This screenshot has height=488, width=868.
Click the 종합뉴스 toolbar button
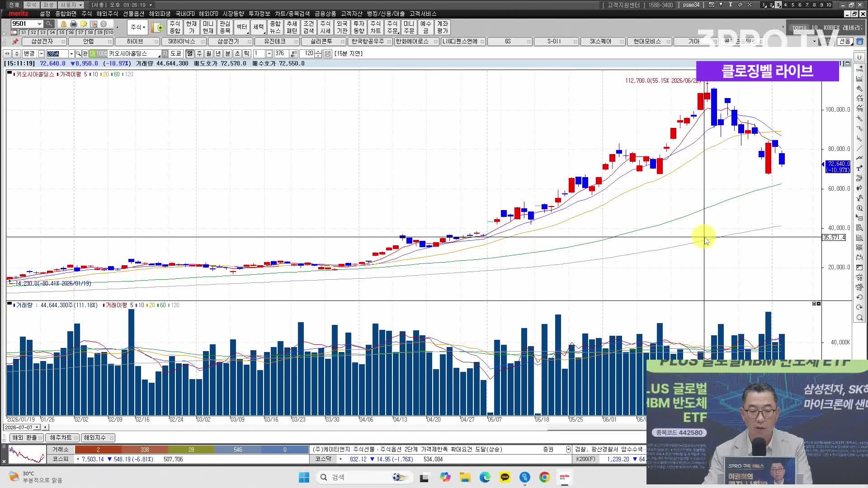275,27
